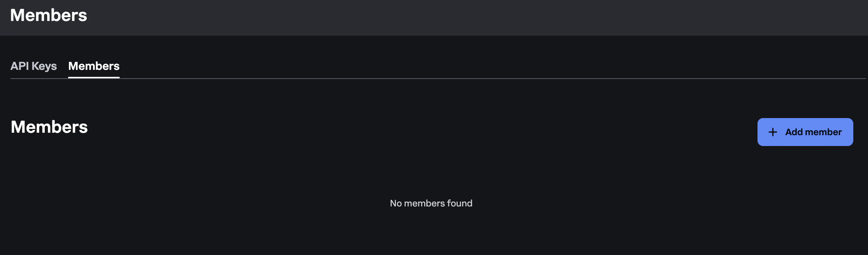The height and width of the screenshot is (255, 868).
Task: Click the bold Members heading above the list
Action: tap(49, 126)
